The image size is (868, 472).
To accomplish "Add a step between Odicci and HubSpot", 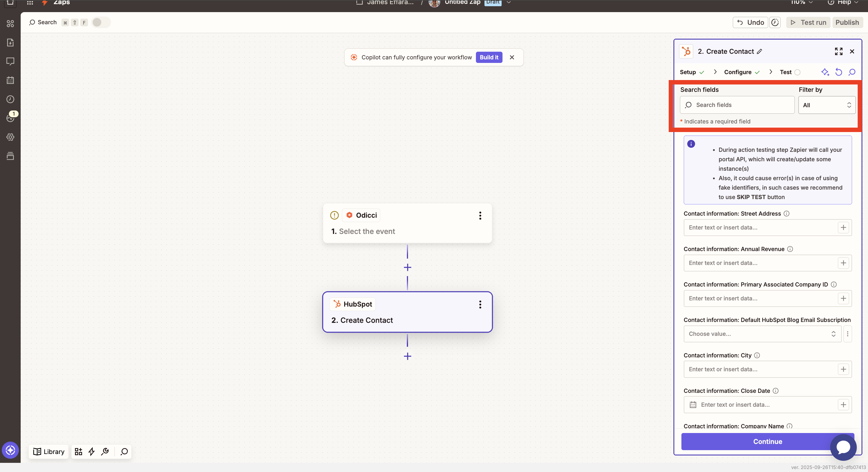I will point(407,267).
